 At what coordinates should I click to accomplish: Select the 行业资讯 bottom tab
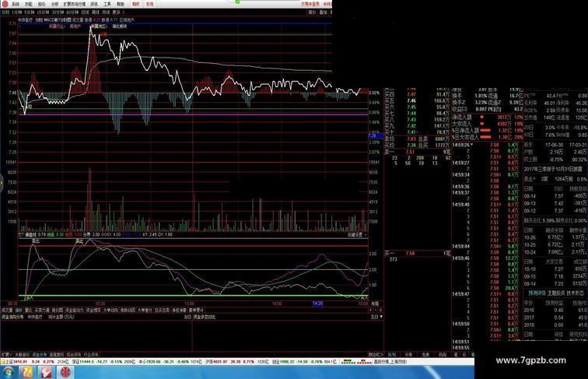(91, 354)
